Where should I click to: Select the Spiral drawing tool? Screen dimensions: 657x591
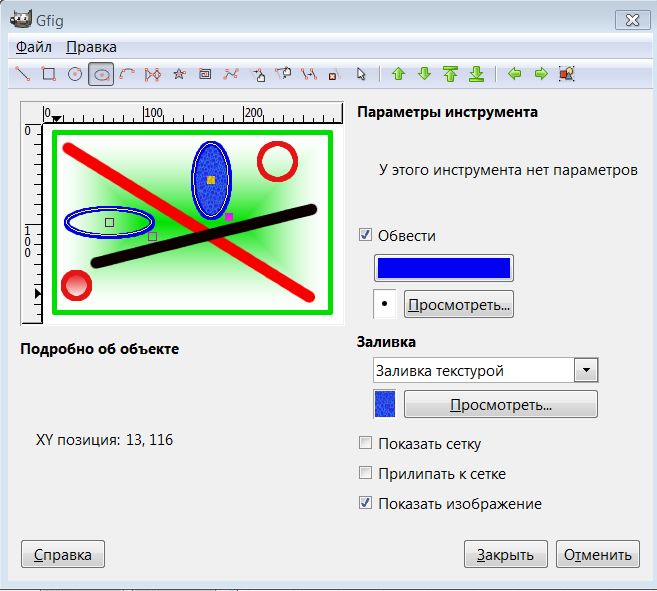[205, 74]
